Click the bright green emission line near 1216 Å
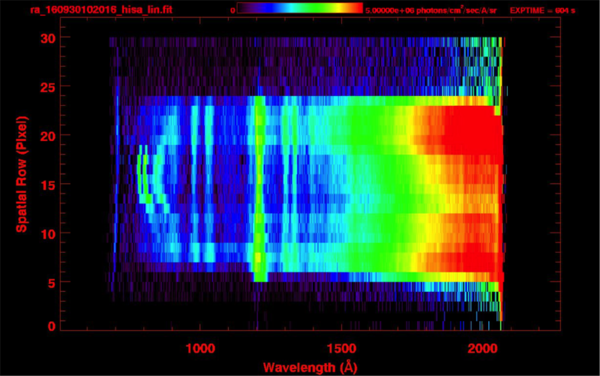This screenshot has width=600, height=376. (x=260, y=189)
